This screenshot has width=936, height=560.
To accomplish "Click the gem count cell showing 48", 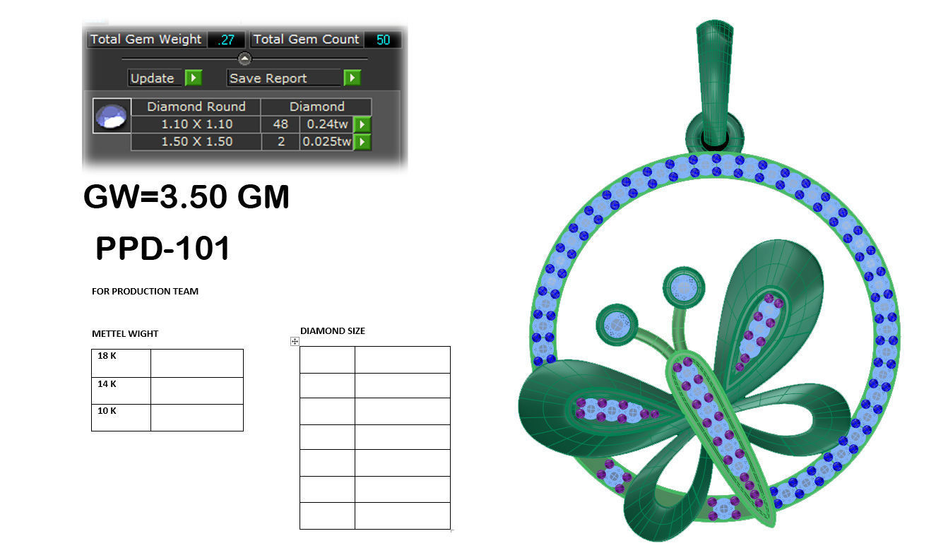I will coord(280,124).
